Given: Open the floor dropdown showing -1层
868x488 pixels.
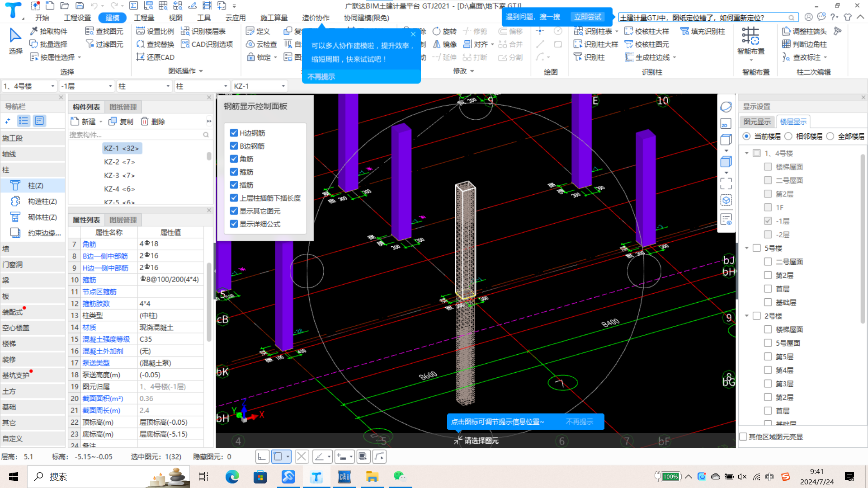Looking at the screenshot, I should pyautogui.click(x=86, y=86).
